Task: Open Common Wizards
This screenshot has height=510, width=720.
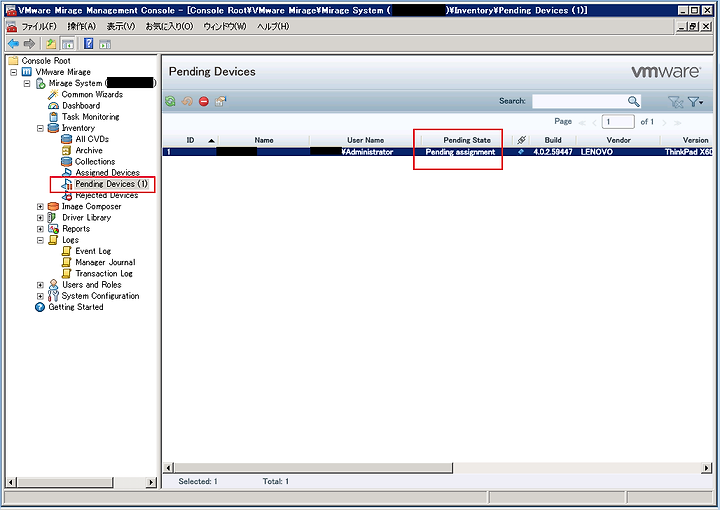Action: (x=92, y=94)
